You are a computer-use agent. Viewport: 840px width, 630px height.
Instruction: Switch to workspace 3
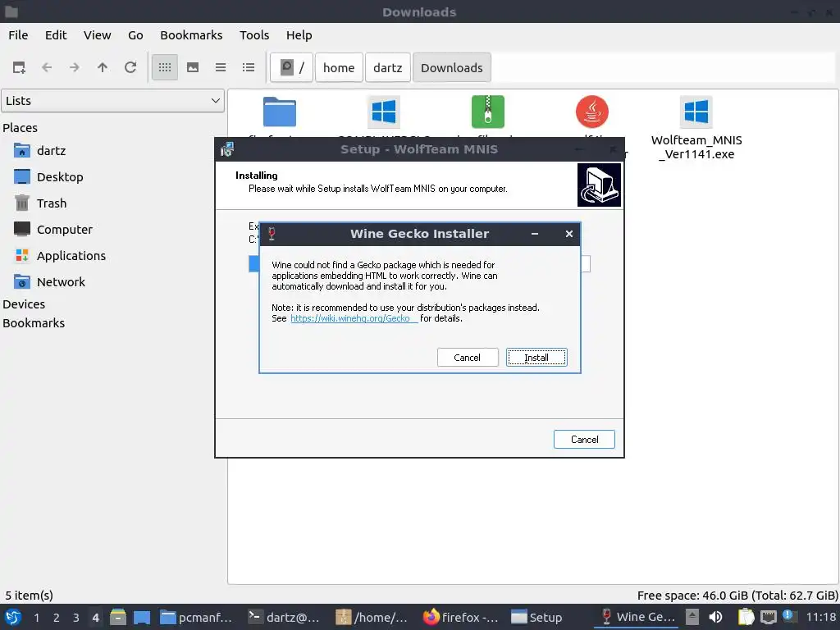pyautogui.click(x=76, y=618)
